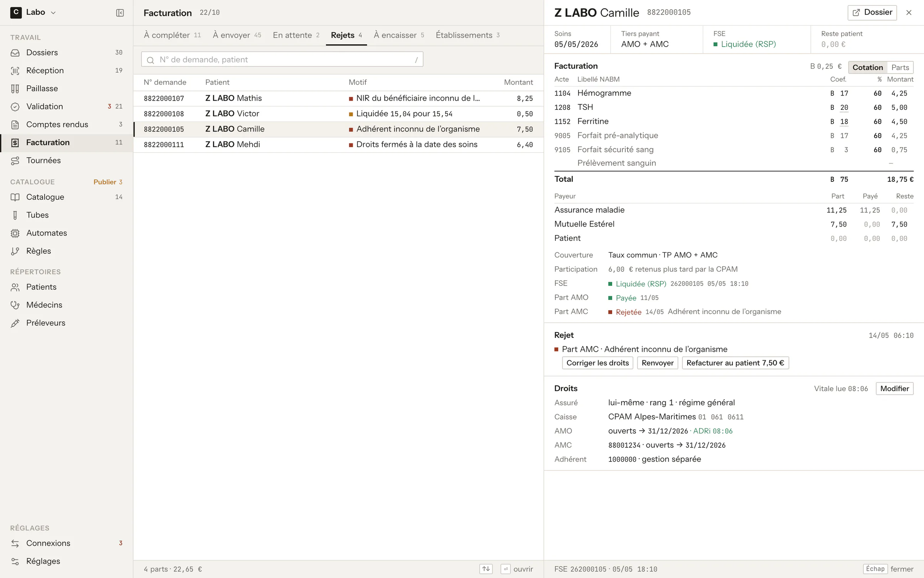Open the À envoyer tab
This screenshot has height=578, width=924.
[237, 35]
